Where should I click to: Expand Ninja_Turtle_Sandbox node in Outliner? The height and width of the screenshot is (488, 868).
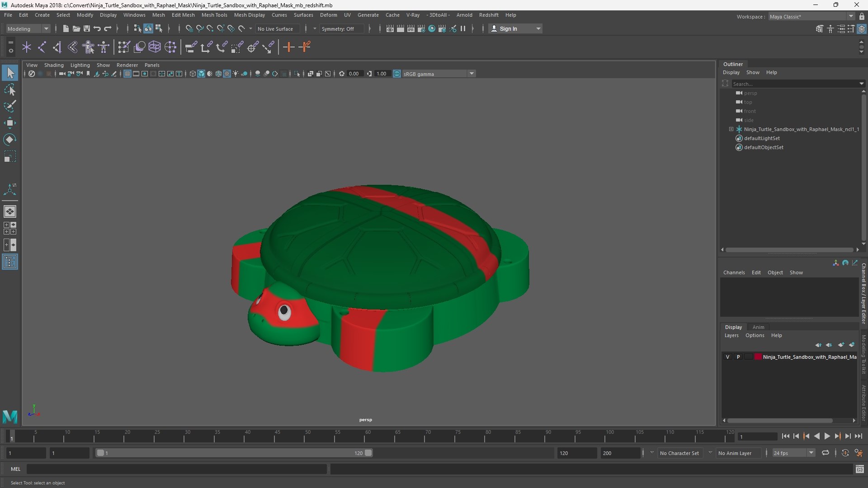point(731,129)
